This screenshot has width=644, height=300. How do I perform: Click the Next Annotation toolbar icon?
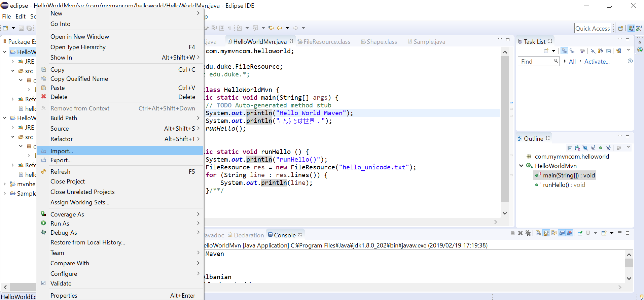(239, 28)
